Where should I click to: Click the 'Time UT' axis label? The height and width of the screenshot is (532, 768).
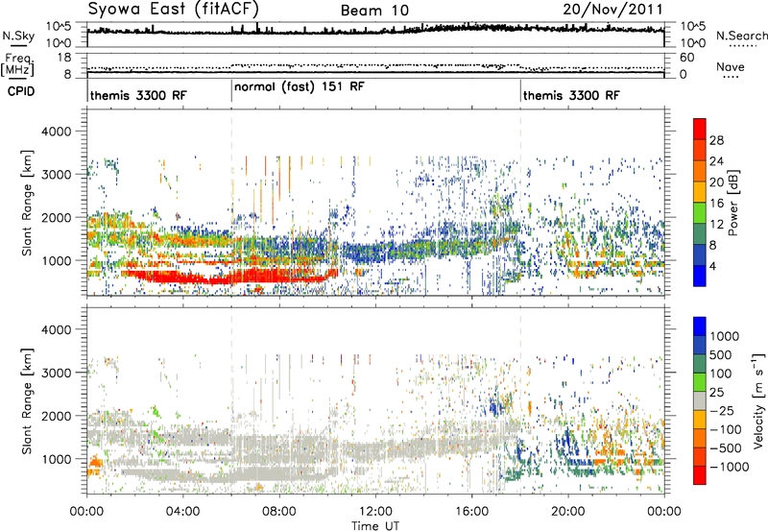point(375,526)
